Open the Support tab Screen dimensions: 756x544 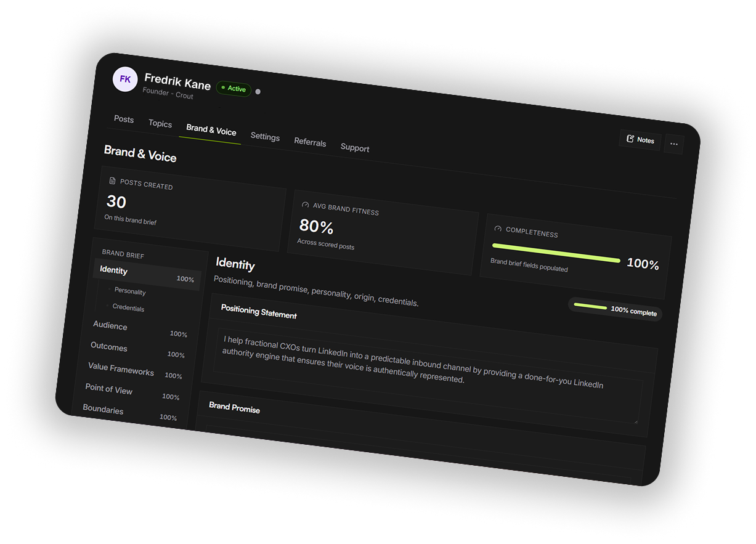355,148
